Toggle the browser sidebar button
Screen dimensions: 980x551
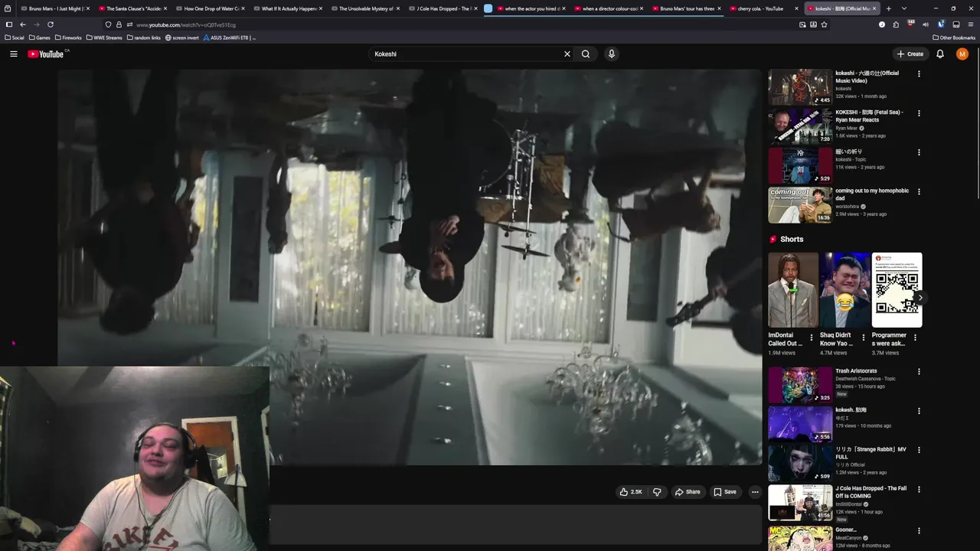pyautogui.click(x=8, y=24)
